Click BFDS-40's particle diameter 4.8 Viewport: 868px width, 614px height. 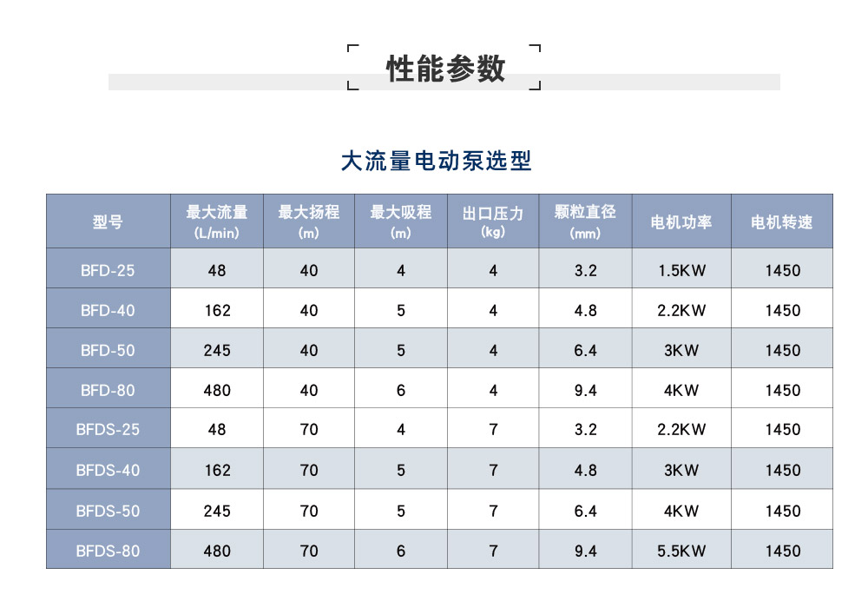[x=586, y=470]
